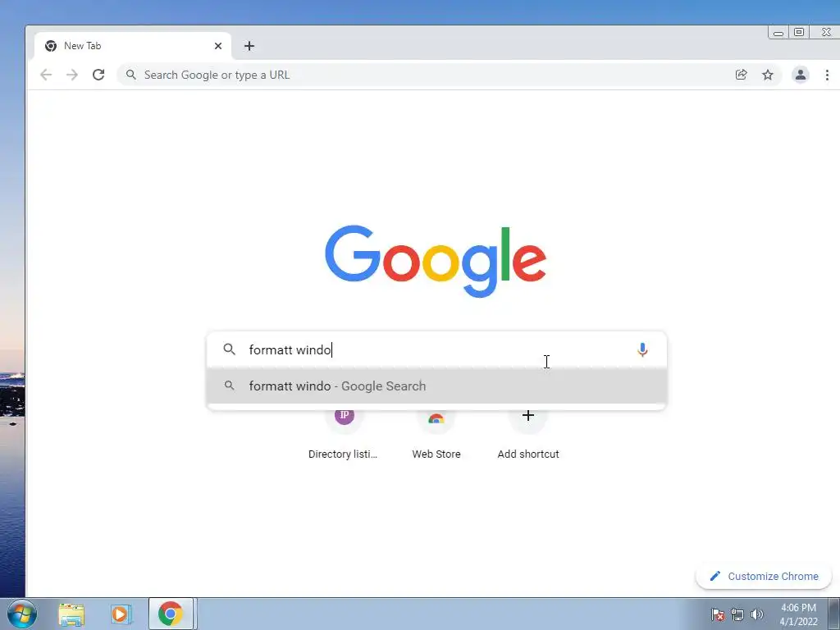The height and width of the screenshot is (630, 840).
Task: Click the address bar magnifier icon
Action: [x=130, y=75]
